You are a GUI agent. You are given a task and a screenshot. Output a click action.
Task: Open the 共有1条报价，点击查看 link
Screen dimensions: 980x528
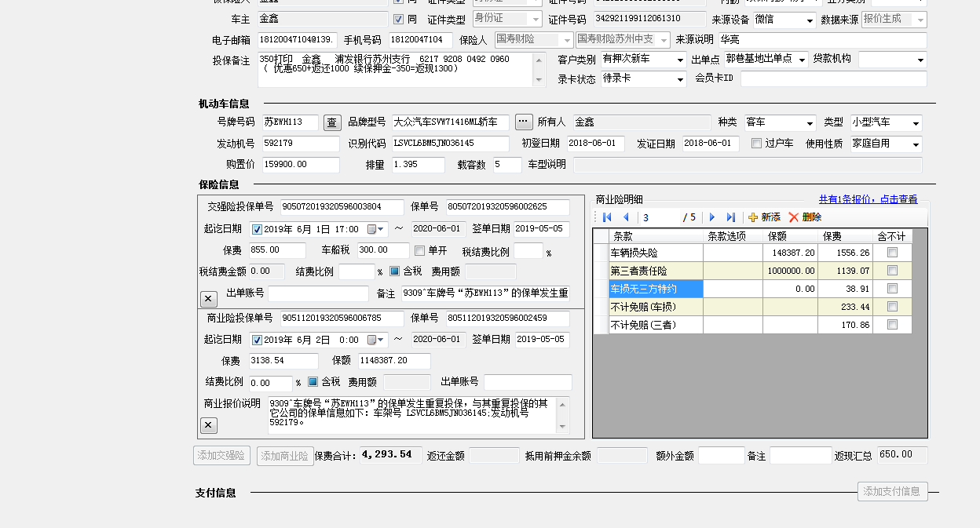tap(868, 199)
